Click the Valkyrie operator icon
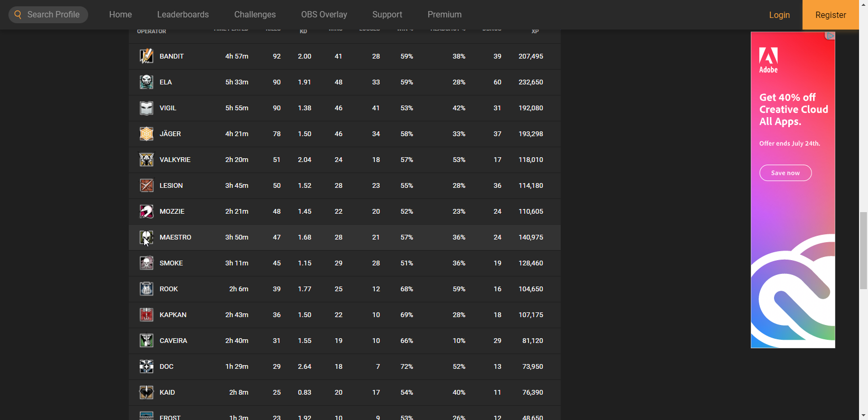Viewport: 868px width, 420px height. 146,159
